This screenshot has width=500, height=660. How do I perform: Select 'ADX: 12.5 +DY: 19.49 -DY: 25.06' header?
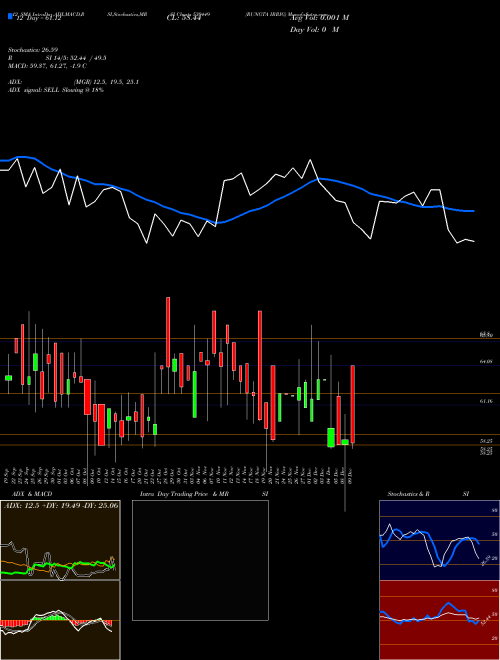(61, 505)
